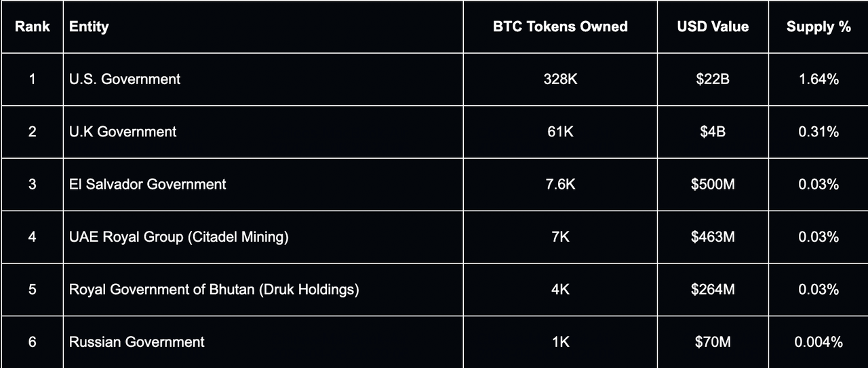The image size is (868, 368).
Task: Click the BTC Tokens Owned header
Action: point(560,27)
